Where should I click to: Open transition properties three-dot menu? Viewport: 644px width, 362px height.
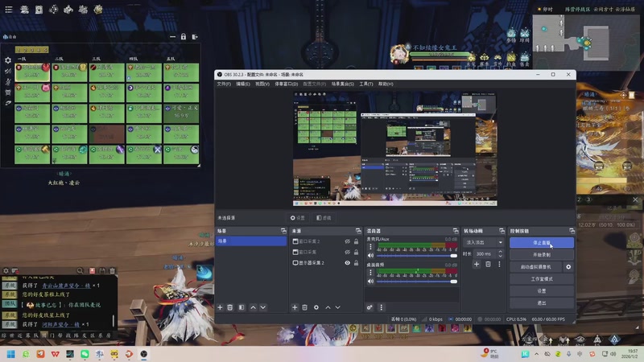point(499,265)
